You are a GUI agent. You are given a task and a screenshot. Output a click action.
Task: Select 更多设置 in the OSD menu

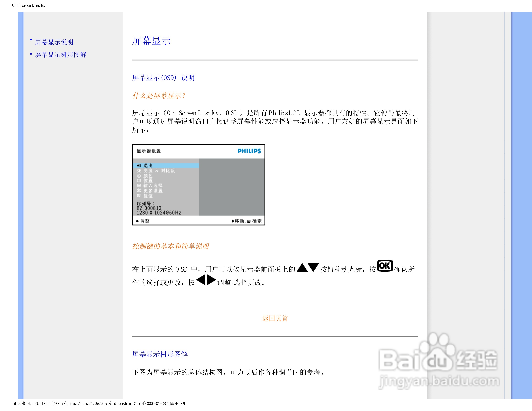tap(153, 190)
